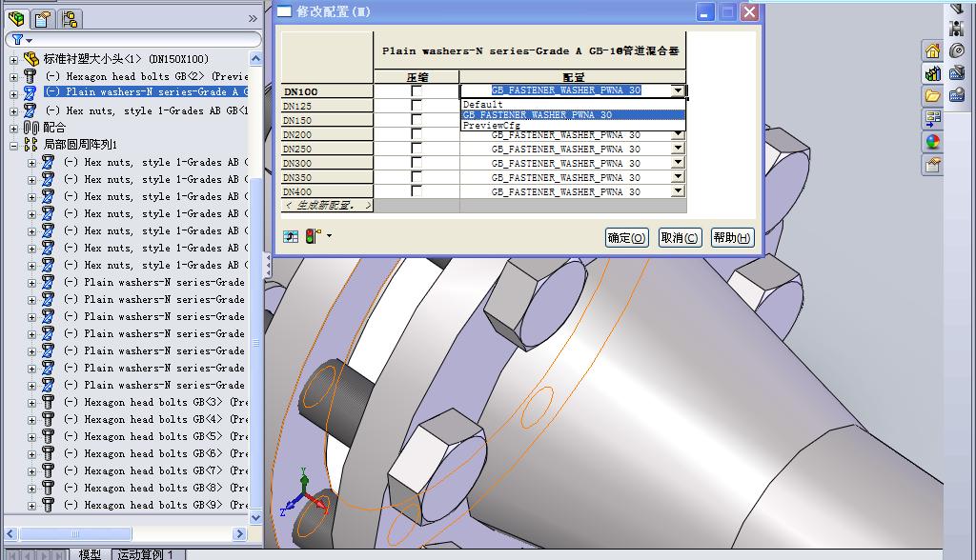Viewport: 976px width, 560px height.
Task: Open the ConfigurationManager tab
Action: 69,19
